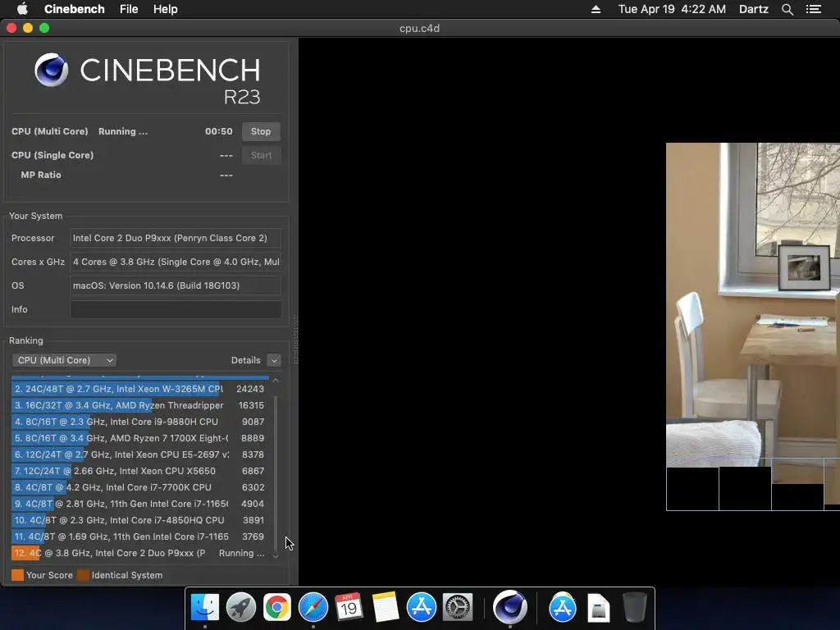Image resolution: width=840 pixels, height=630 pixels.
Task: Open the Cinebench application menu
Action: pos(74,9)
